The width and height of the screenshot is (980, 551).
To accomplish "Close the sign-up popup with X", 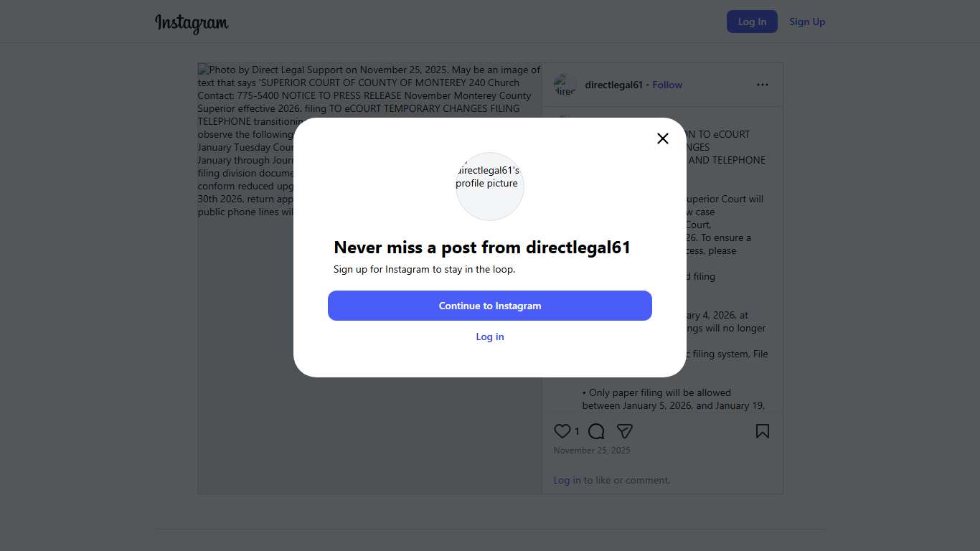I will tap(663, 138).
